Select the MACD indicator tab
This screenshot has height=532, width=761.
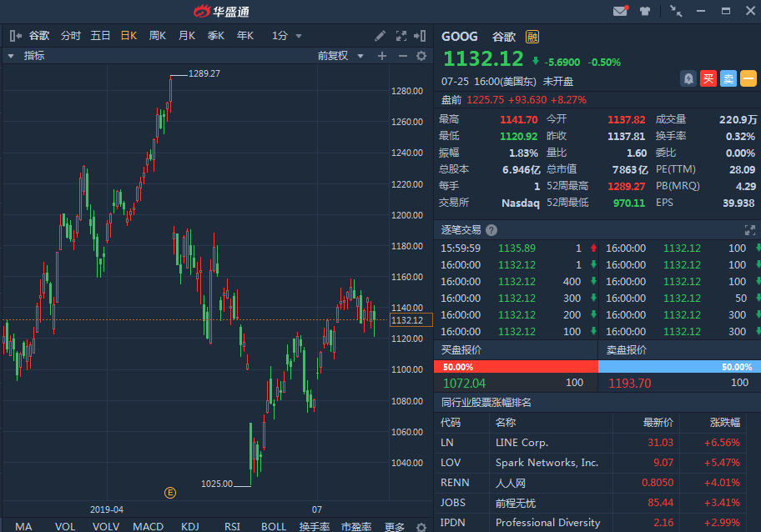tap(148, 526)
